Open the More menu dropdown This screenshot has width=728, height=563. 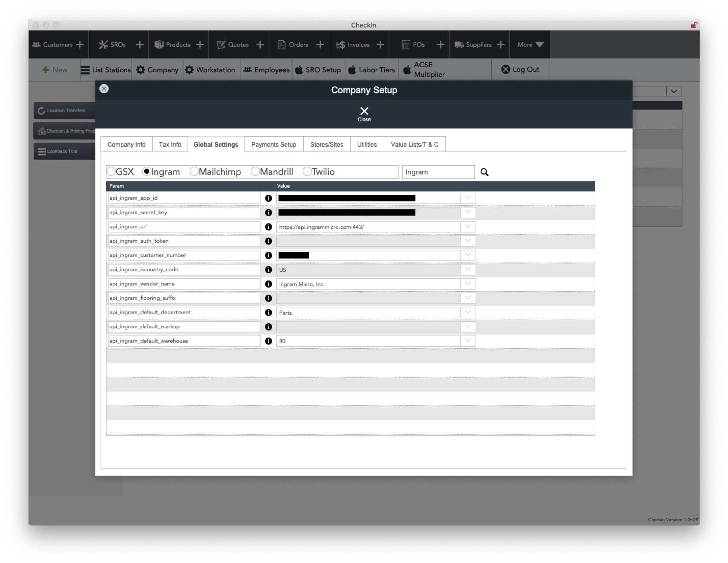coord(530,44)
